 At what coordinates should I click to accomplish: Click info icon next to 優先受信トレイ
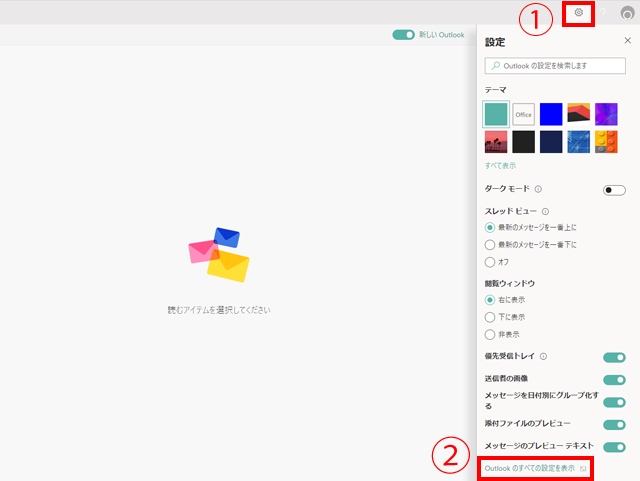click(543, 356)
